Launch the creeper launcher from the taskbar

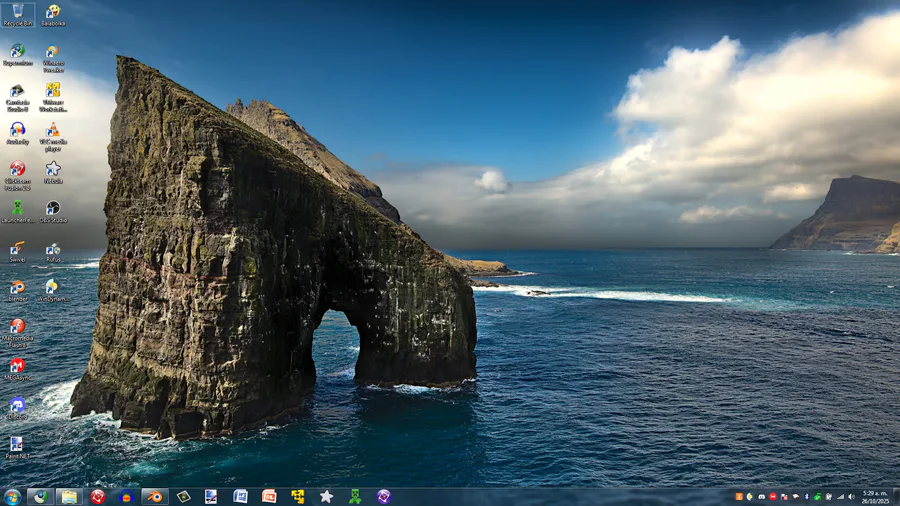(x=355, y=496)
